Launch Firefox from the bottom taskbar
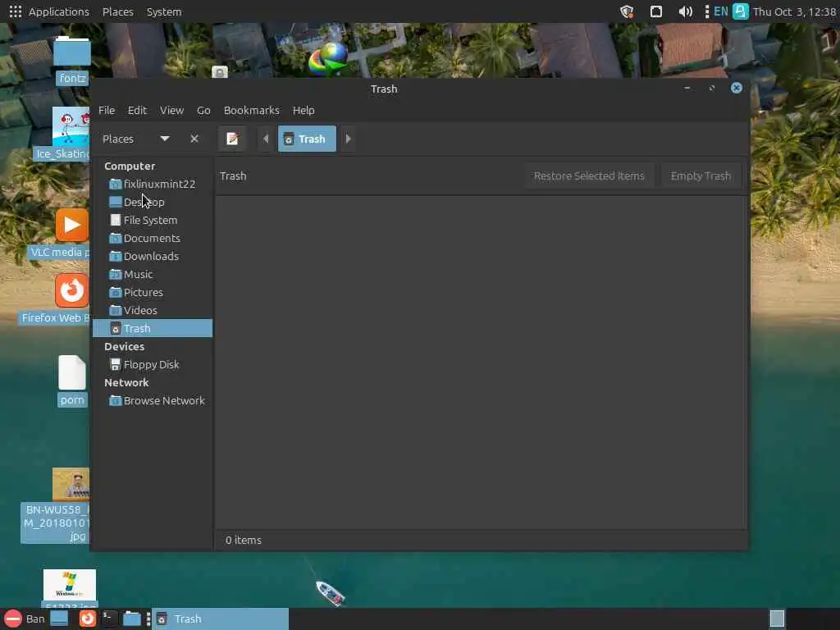The width and height of the screenshot is (840, 630). (87, 619)
